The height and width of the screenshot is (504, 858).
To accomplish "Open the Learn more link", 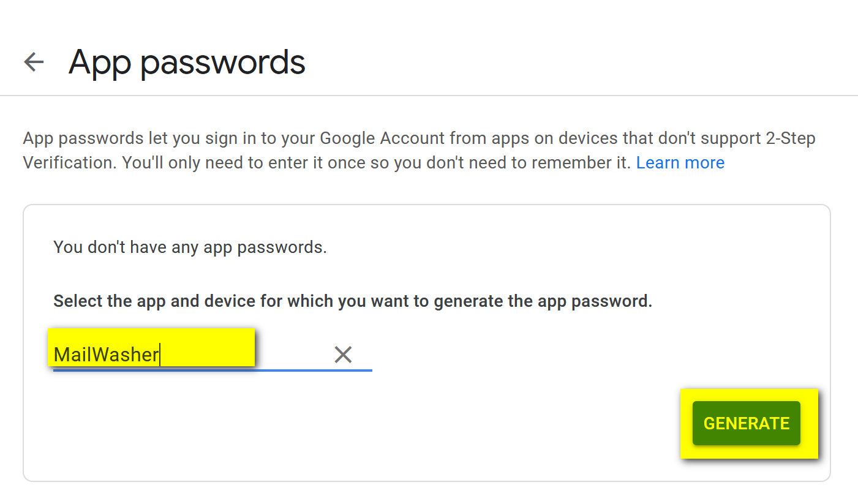I will coord(680,162).
